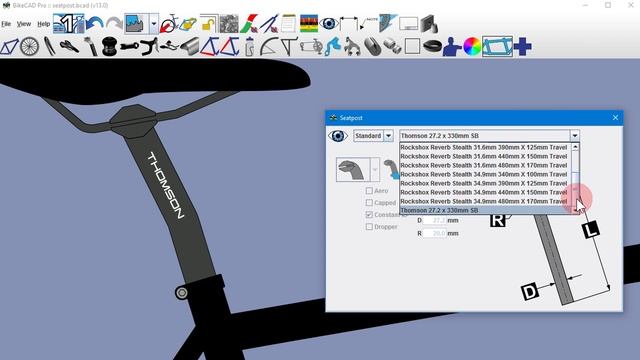Open the brake caliper icon

tap(351, 47)
